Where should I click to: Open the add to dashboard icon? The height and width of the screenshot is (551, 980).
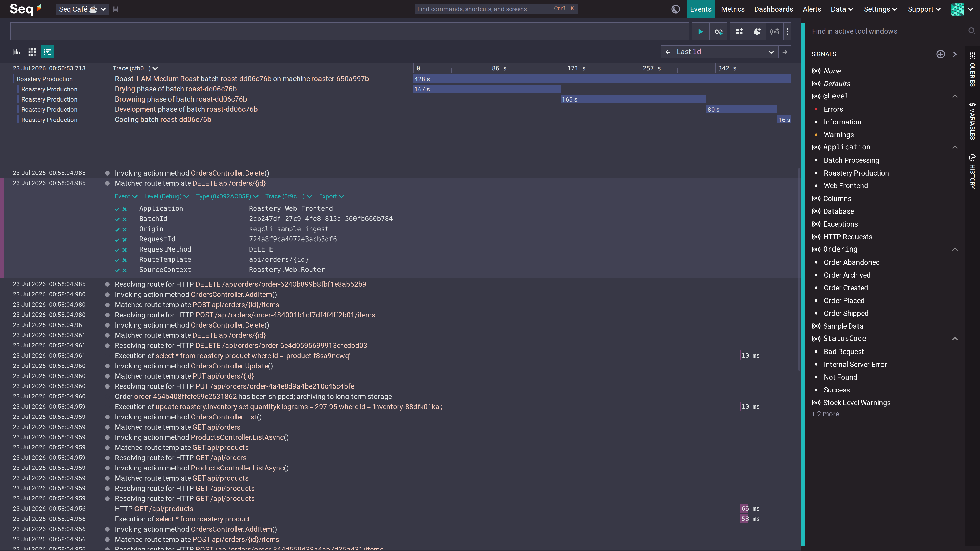tap(739, 32)
